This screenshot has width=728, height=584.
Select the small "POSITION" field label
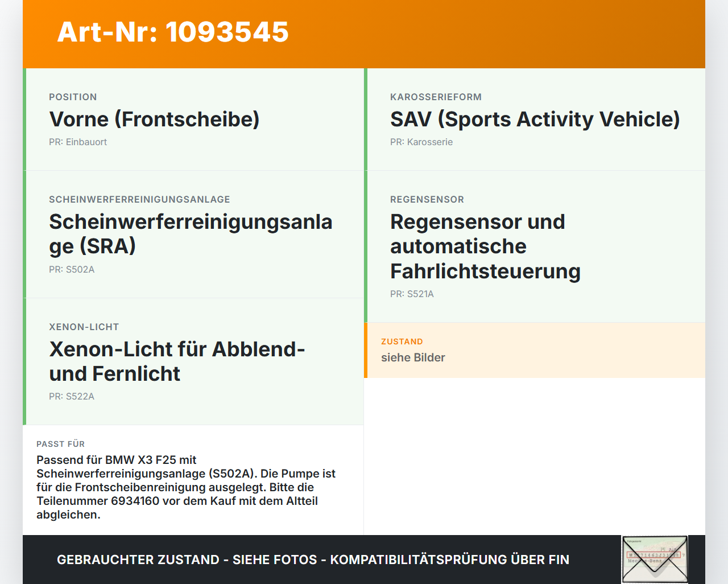pyautogui.click(x=73, y=97)
